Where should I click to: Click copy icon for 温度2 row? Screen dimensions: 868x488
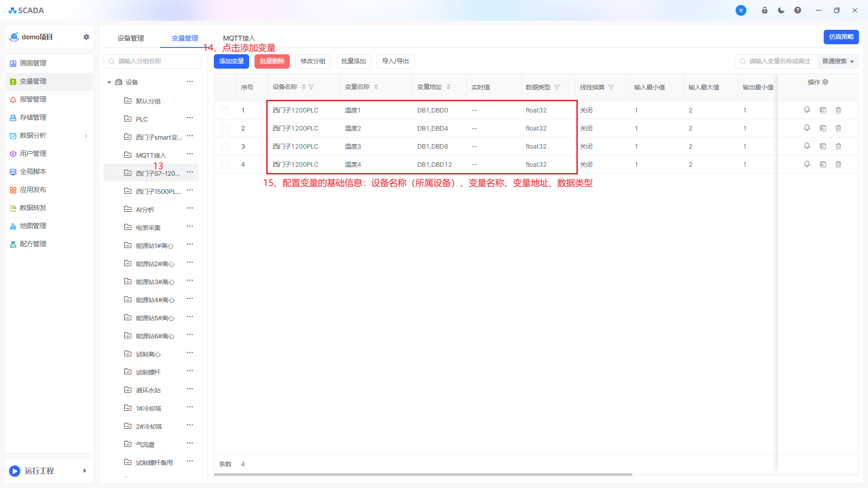[823, 128]
